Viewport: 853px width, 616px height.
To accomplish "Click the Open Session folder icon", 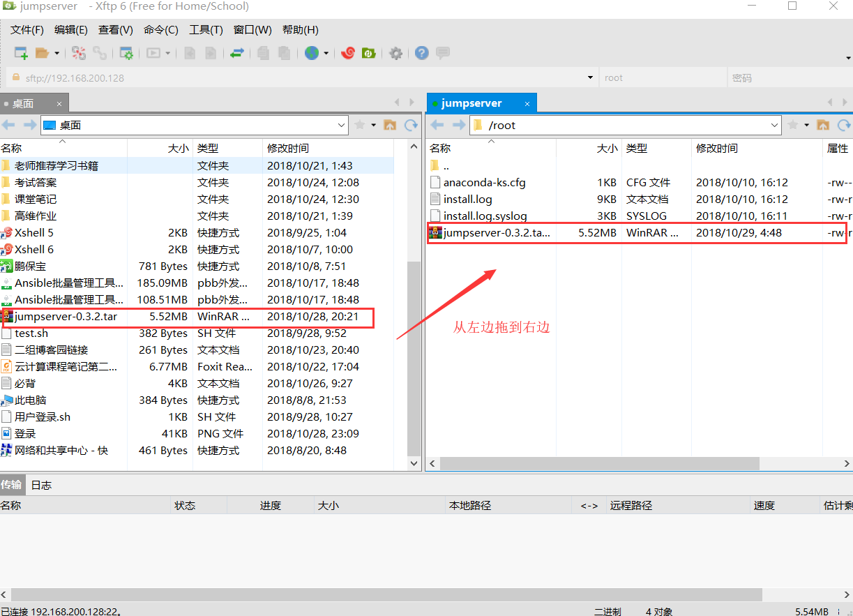I will [43, 53].
